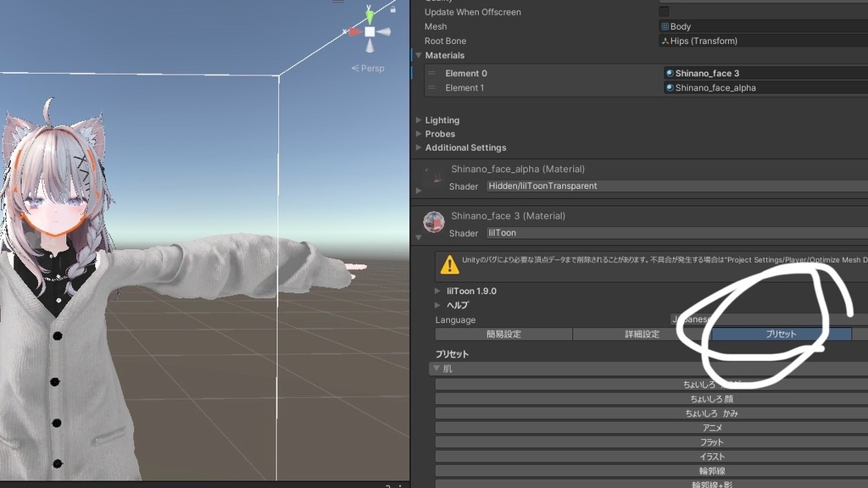Enable Update When Offscreen checkbox
The height and width of the screenshot is (488, 868).
pos(664,12)
